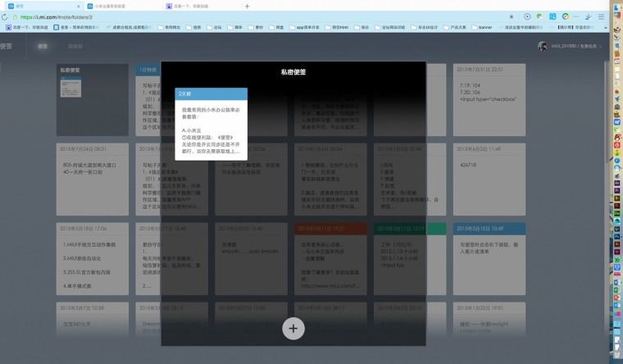
Task: Open the banner bookmarks folder
Action: (x=481, y=27)
